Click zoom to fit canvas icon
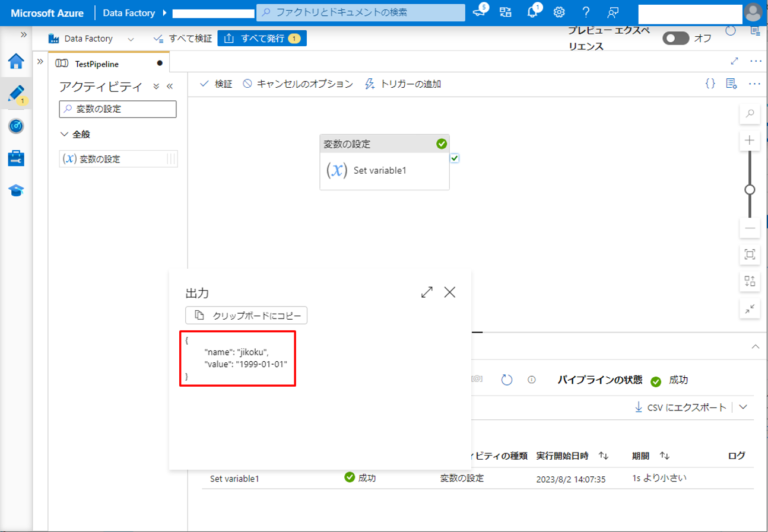Screen dimensions: 768x532 pyautogui.click(x=750, y=254)
